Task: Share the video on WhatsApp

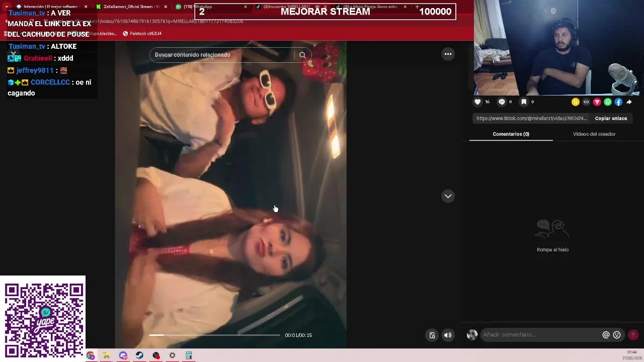Action: (608, 102)
